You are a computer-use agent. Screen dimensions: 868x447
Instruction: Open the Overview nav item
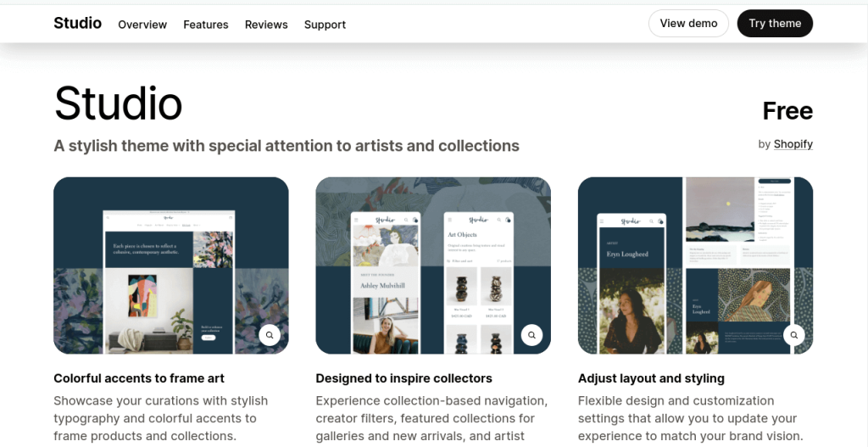[142, 25]
